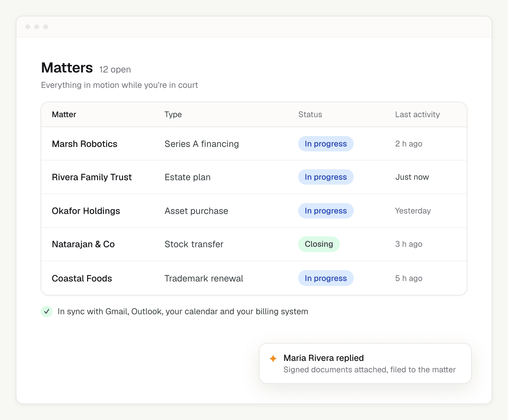Click the Trademark renewal type cell
This screenshot has width=508, height=420.
pyautogui.click(x=204, y=279)
